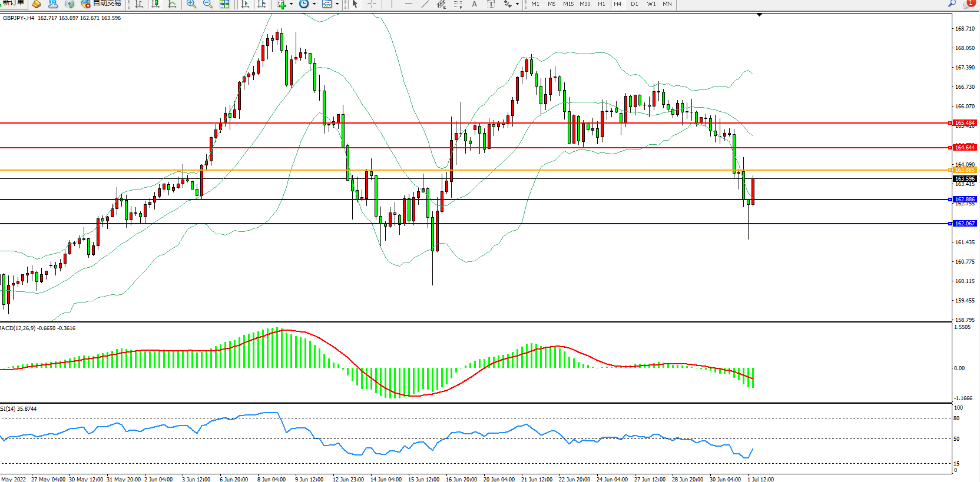Click the zoom in magnifier icon
Screen dimensions: 980x482
pyautogui.click(x=191, y=4)
